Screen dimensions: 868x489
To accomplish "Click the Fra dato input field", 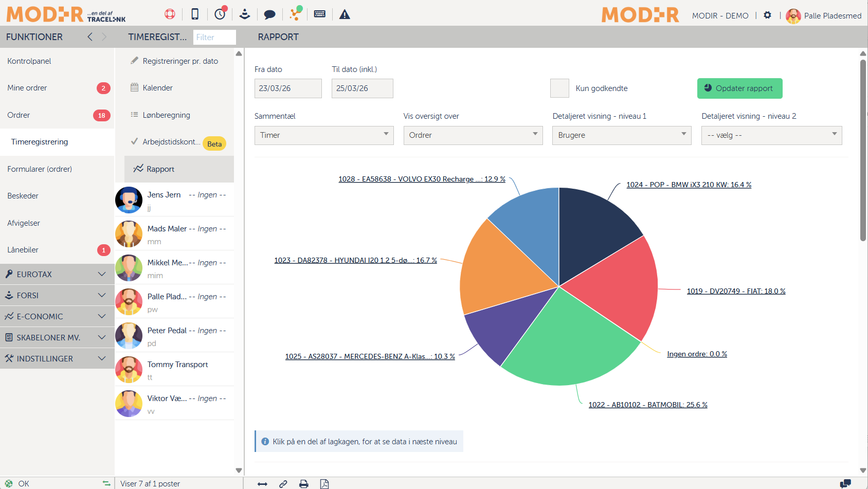I will pos(288,88).
